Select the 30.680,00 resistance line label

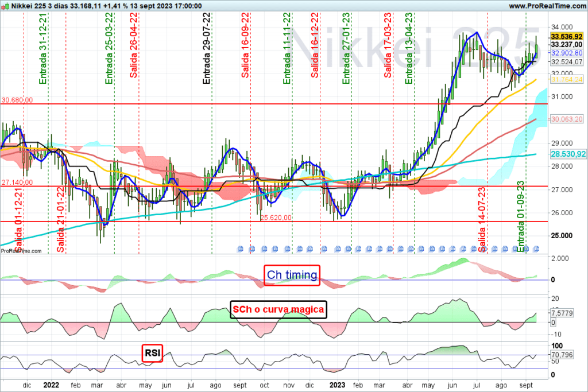pos(17,100)
